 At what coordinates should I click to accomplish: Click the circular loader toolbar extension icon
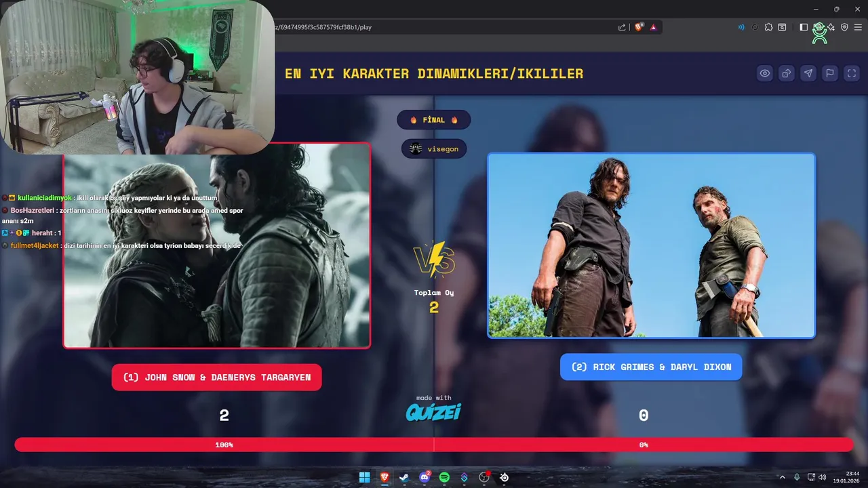point(755,27)
